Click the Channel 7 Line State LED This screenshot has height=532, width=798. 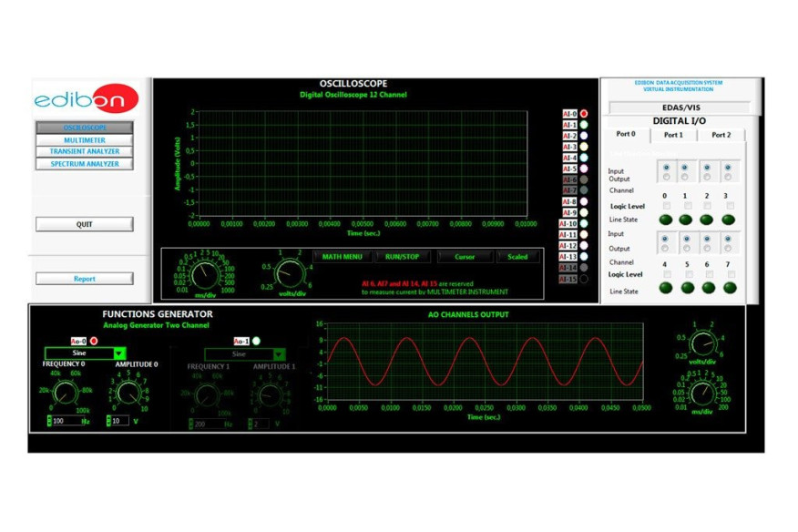click(x=729, y=288)
